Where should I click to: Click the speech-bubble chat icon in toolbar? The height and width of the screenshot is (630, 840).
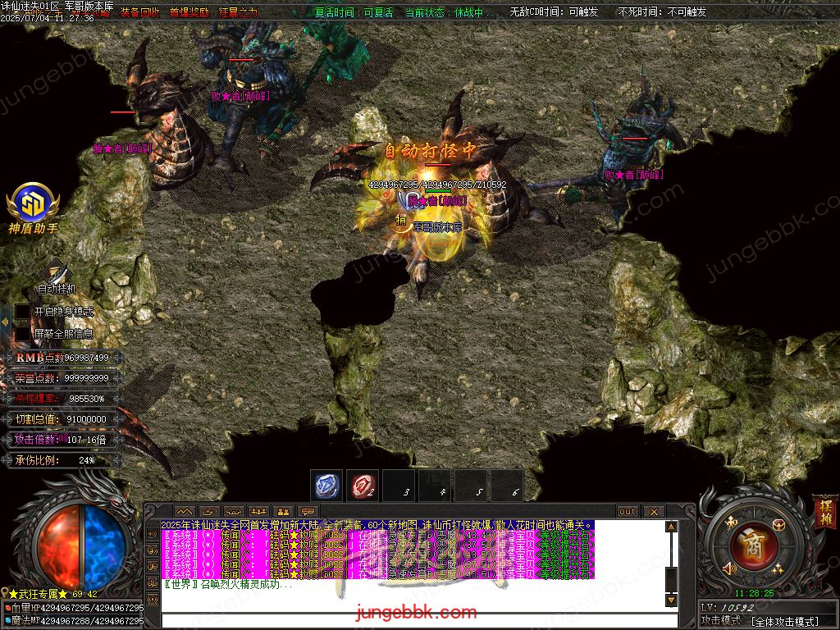(x=308, y=512)
